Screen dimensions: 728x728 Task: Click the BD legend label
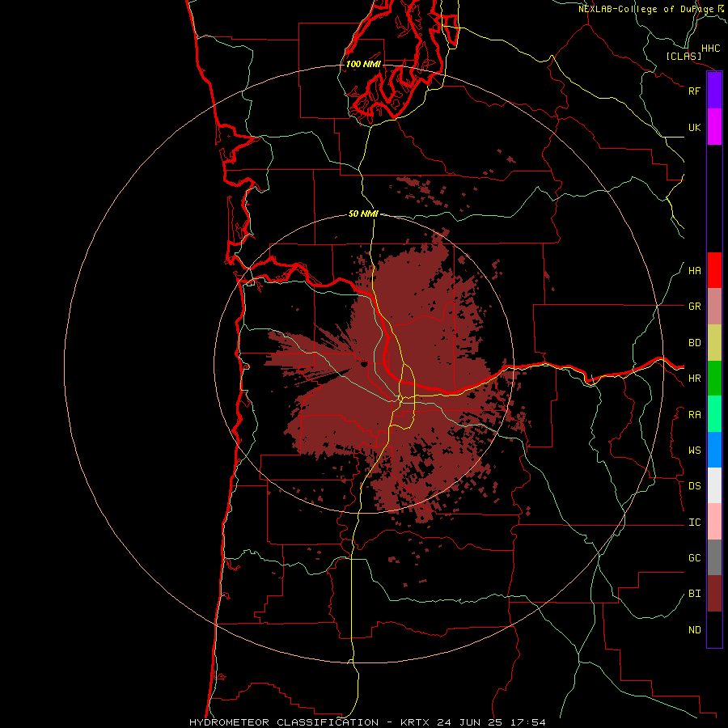point(694,343)
